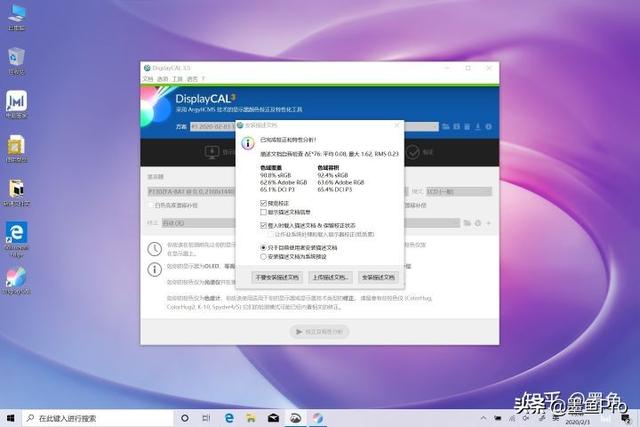The height and width of the screenshot is (427, 640).
Task: Select the Recycle Bin desktop icon
Action: click(16, 61)
